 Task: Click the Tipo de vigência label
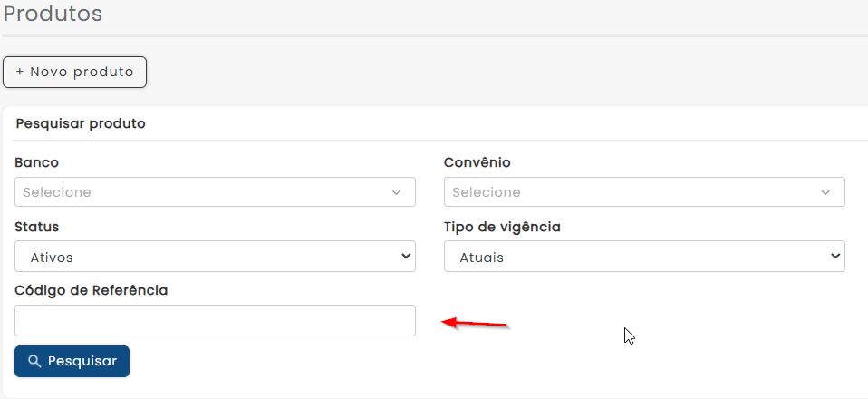pos(502,226)
